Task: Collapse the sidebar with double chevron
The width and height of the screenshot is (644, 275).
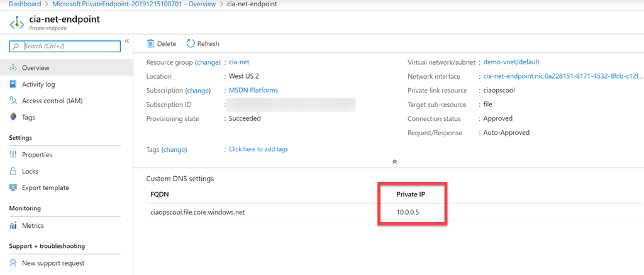Action: tap(127, 42)
